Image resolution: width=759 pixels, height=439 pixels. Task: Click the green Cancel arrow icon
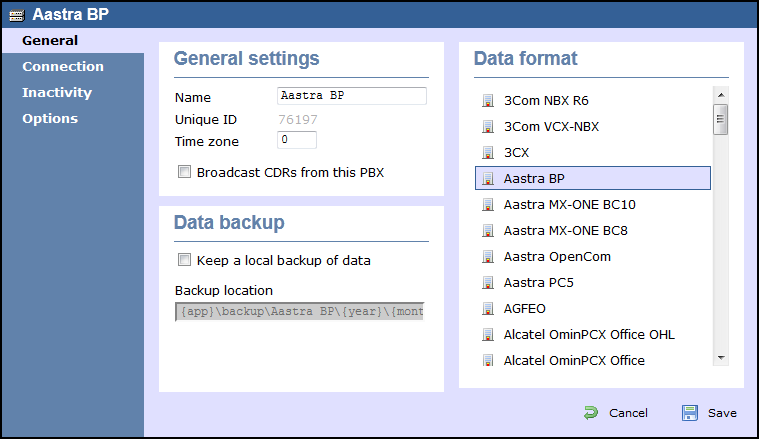point(591,413)
